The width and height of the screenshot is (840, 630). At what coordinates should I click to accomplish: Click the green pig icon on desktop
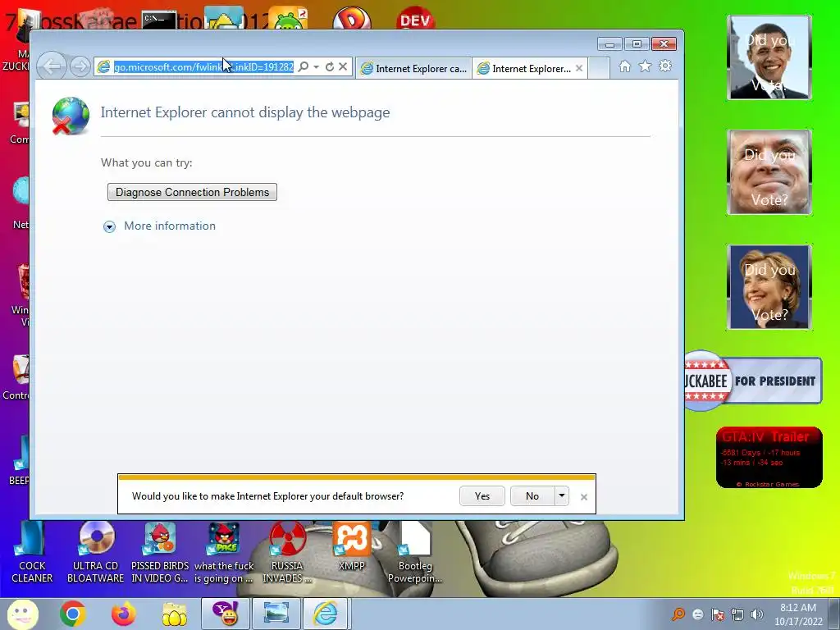point(288,20)
